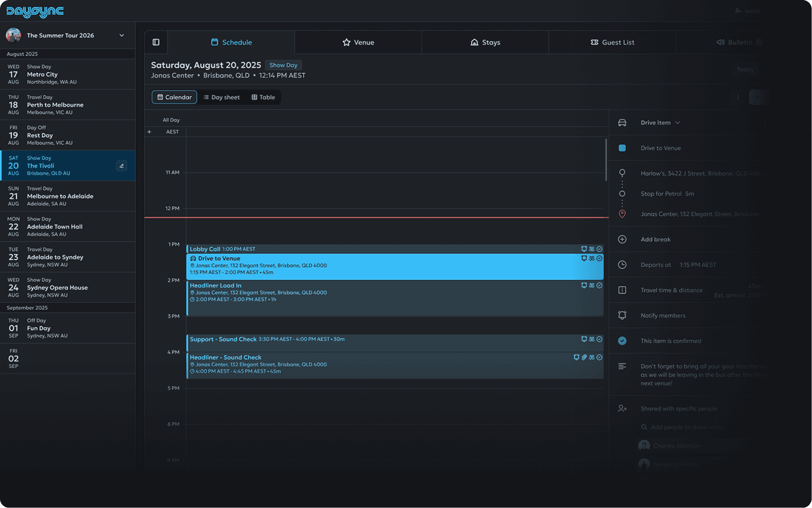812x508 pixels.
Task: Collapse the schedule sidebar with the panel icon
Action: tap(156, 41)
